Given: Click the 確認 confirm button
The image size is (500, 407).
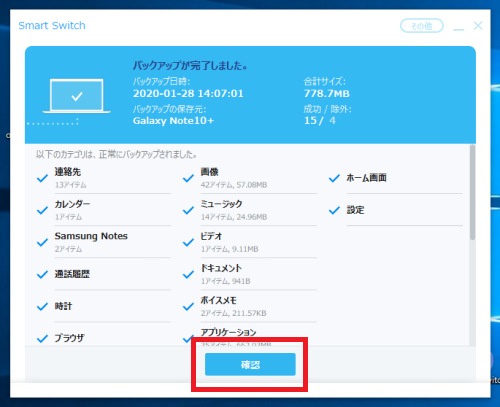Looking at the screenshot, I should (250, 364).
